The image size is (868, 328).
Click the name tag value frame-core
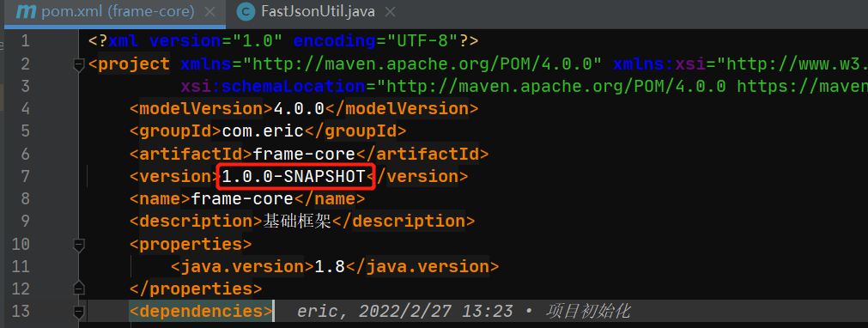click(242, 198)
